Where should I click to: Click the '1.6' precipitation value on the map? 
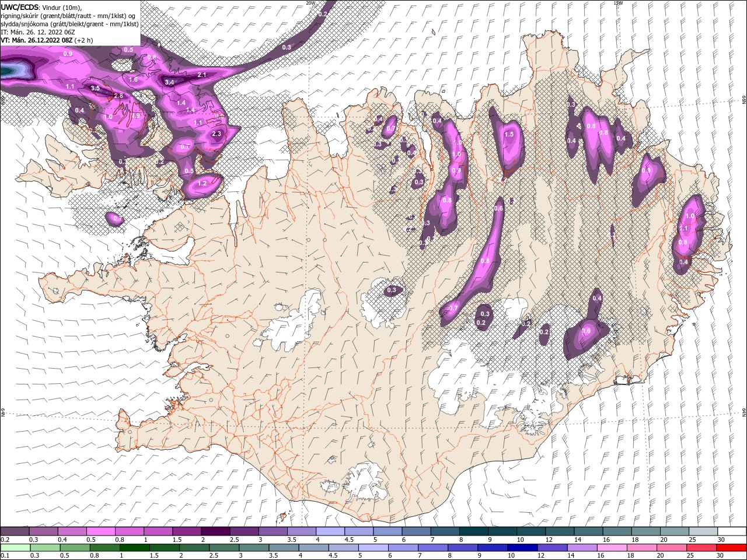click(133, 79)
